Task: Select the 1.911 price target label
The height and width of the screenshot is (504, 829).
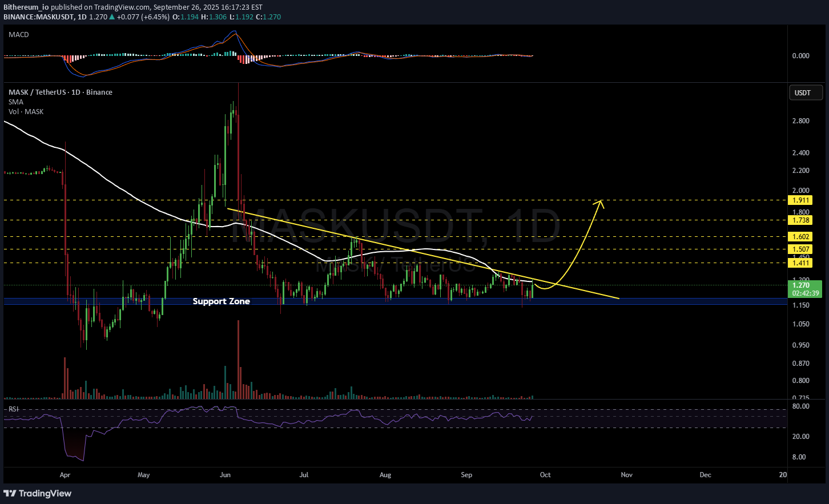Action: [x=800, y=200]
